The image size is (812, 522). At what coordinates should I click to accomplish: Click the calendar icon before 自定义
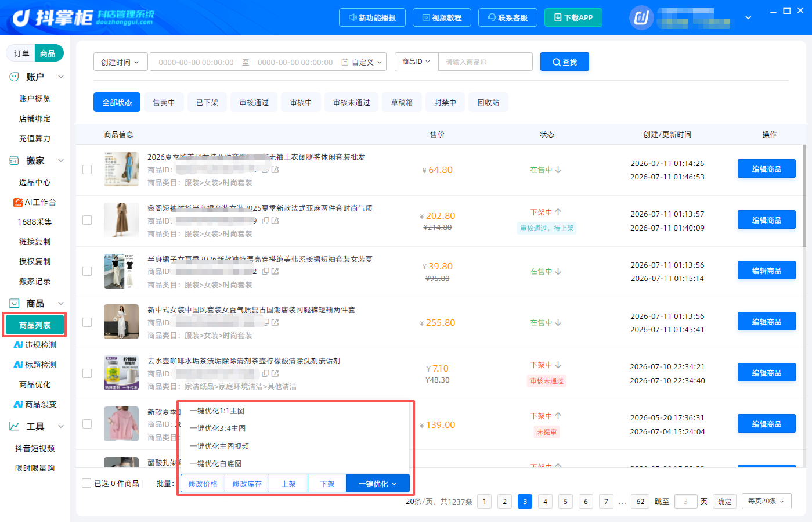[345, 62]
